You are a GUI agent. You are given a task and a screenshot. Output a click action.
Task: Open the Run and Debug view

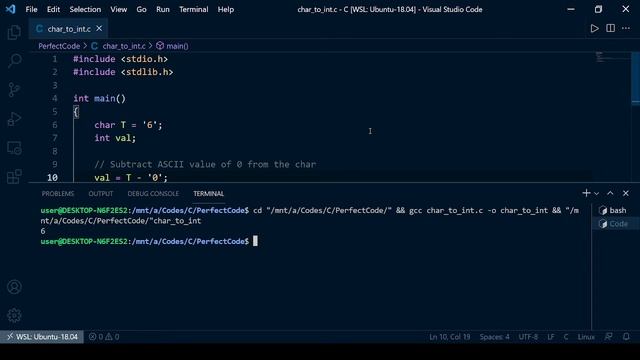[14, 119]
